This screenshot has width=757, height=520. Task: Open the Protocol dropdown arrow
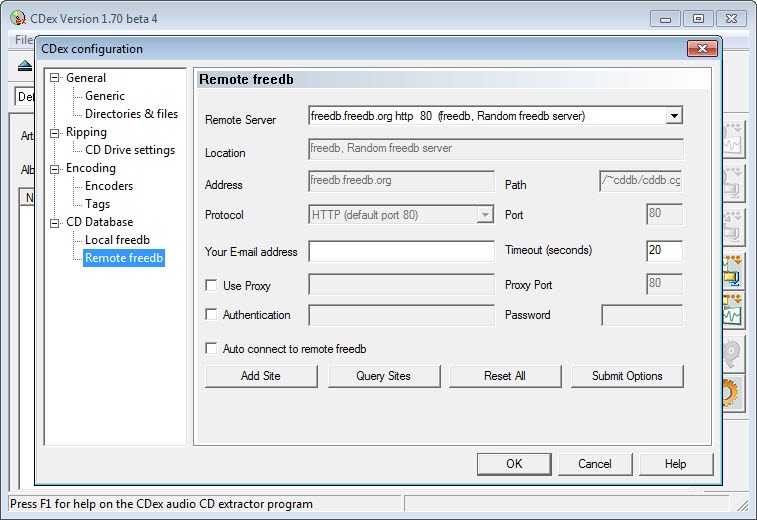(484, 215)
